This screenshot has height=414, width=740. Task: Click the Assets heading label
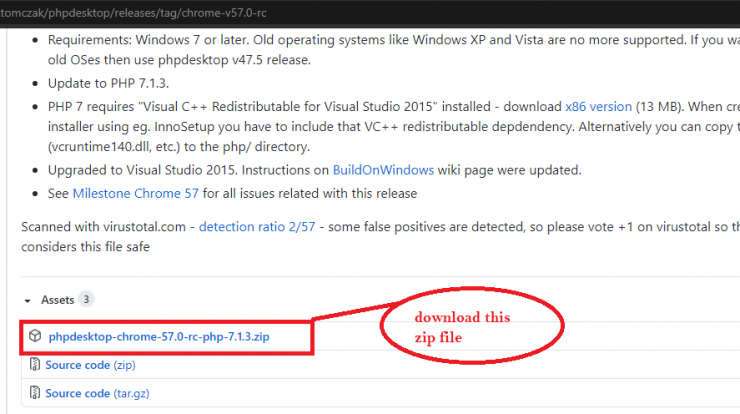pyautogui.click(x=58, y=300)
